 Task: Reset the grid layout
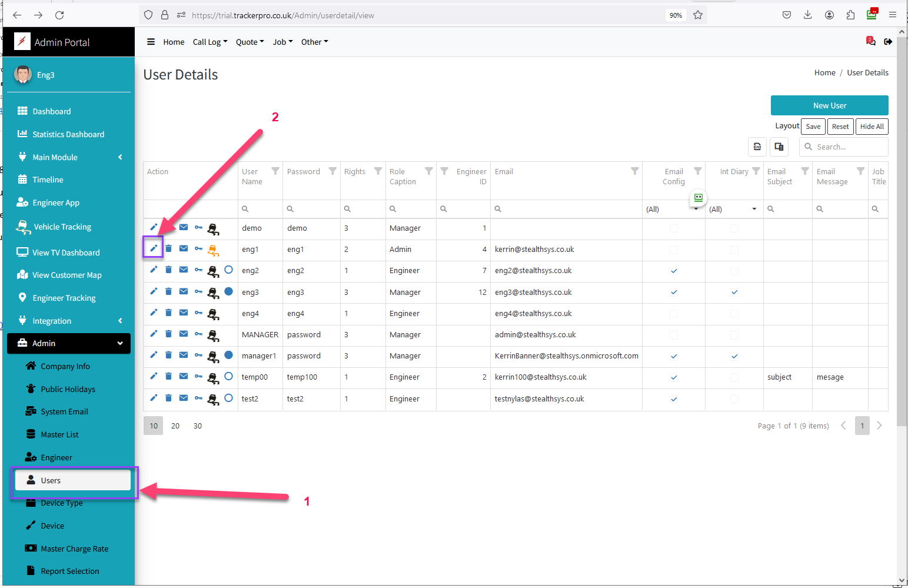(x=840, y=127)
